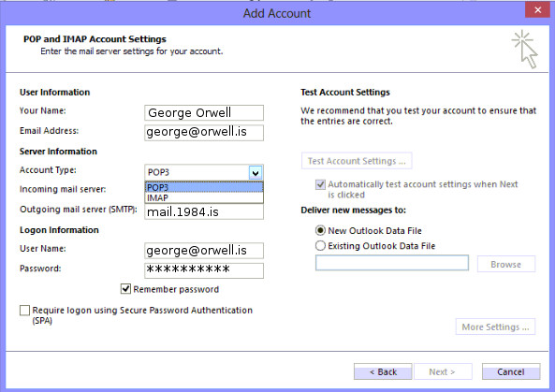The width and height of the screenshot is (555, 392).
Task: Click the Password field
Action: [x=204, y=270]
